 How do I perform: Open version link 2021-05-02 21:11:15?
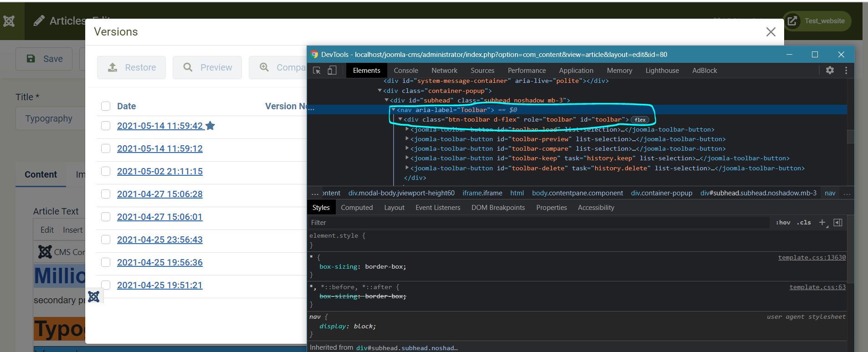(160, 171)
